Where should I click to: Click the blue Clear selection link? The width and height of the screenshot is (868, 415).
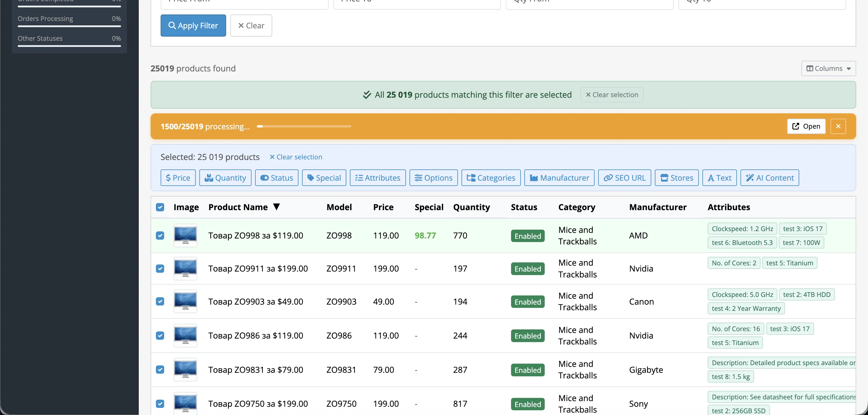[296, 157]
